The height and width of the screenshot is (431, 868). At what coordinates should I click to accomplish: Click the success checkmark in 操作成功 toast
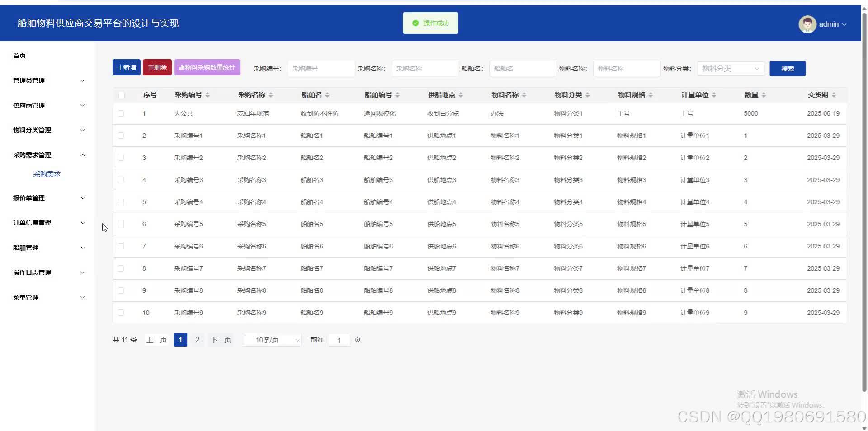(x=415, y=23)
